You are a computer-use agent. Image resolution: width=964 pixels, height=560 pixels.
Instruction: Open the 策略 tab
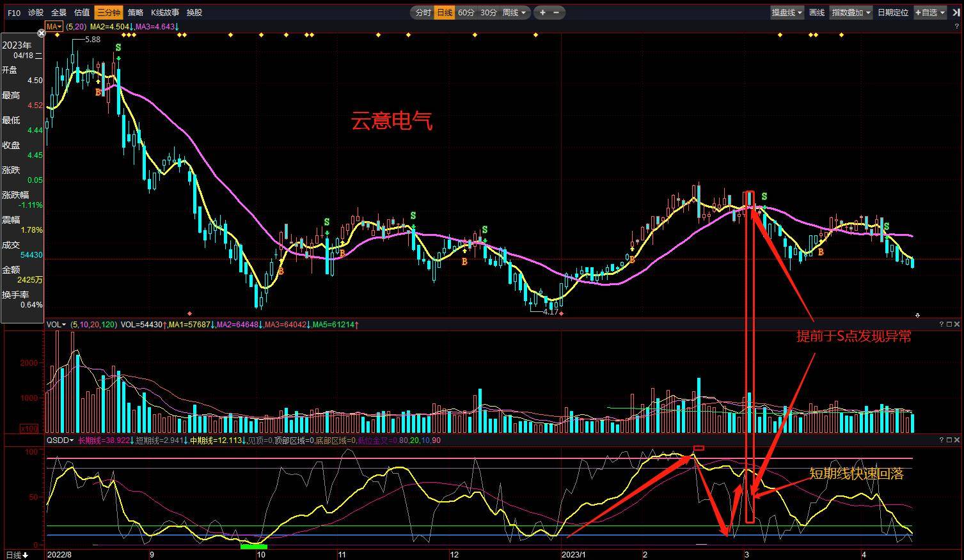136,12
